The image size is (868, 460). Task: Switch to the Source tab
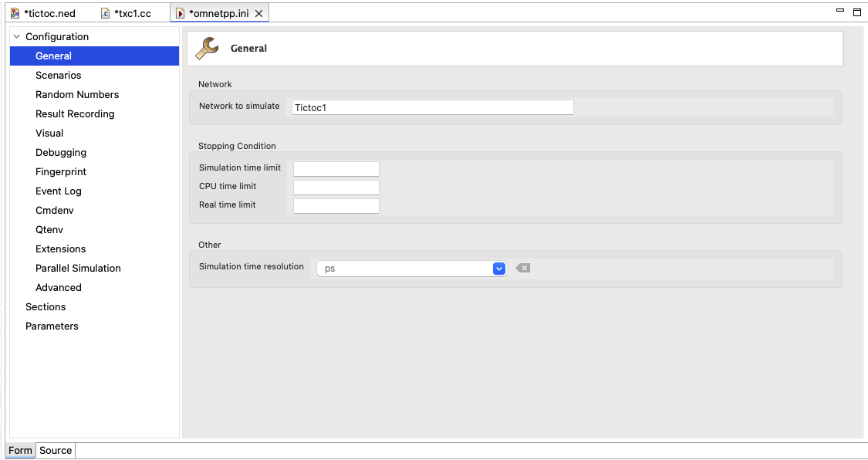(56, 451)
